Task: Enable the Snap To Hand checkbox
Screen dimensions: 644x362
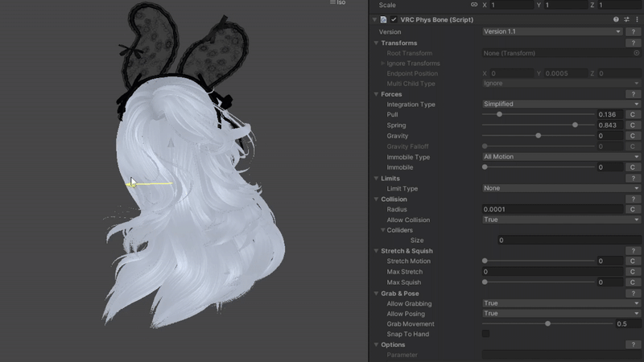Action: click(485, 334)
